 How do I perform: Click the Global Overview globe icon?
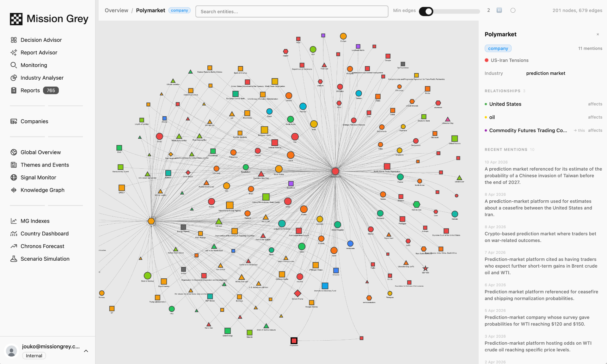(x=14, y=152)
